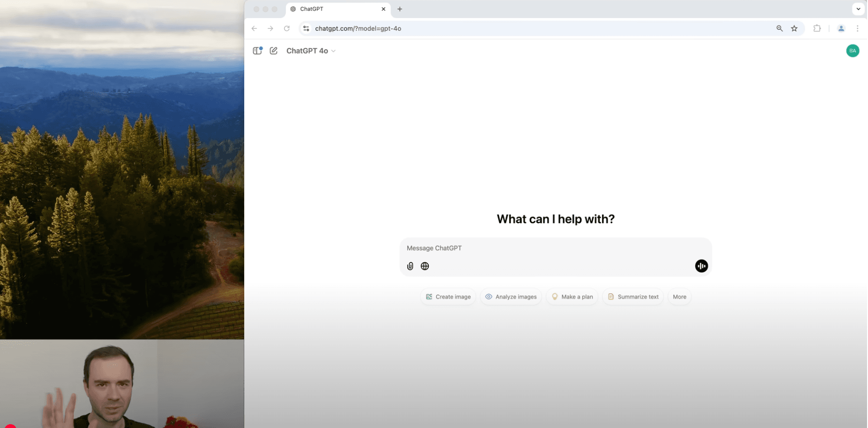The image size is (868, 428).
Task: Reload the page with refresh icon
Action: pyautogui.click(x=287, y=28)
